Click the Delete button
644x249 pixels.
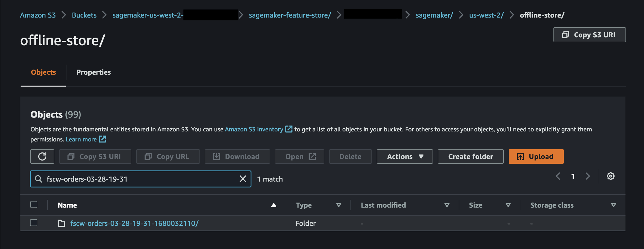click(351, 156)
